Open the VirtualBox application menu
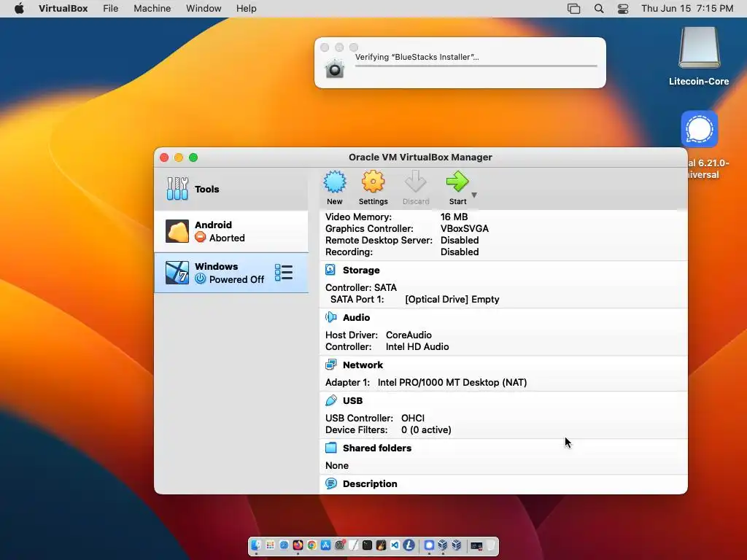 click(63, 8)
